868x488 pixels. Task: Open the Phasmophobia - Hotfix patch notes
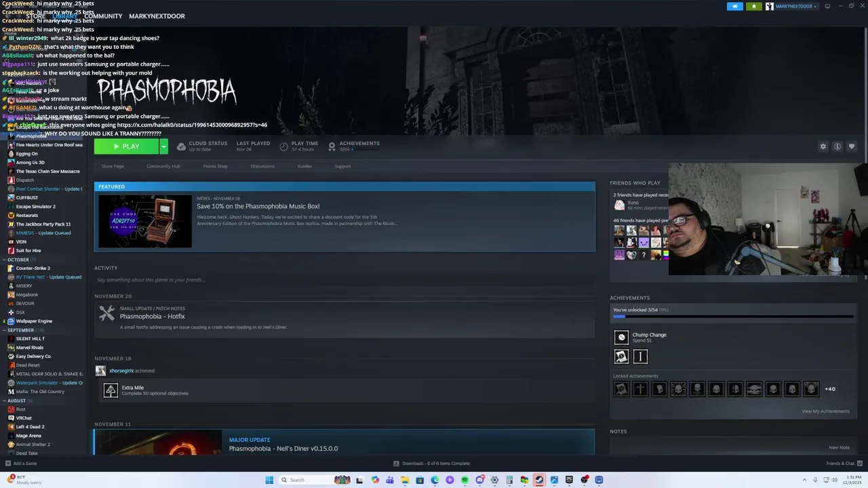tap(152, 317)
